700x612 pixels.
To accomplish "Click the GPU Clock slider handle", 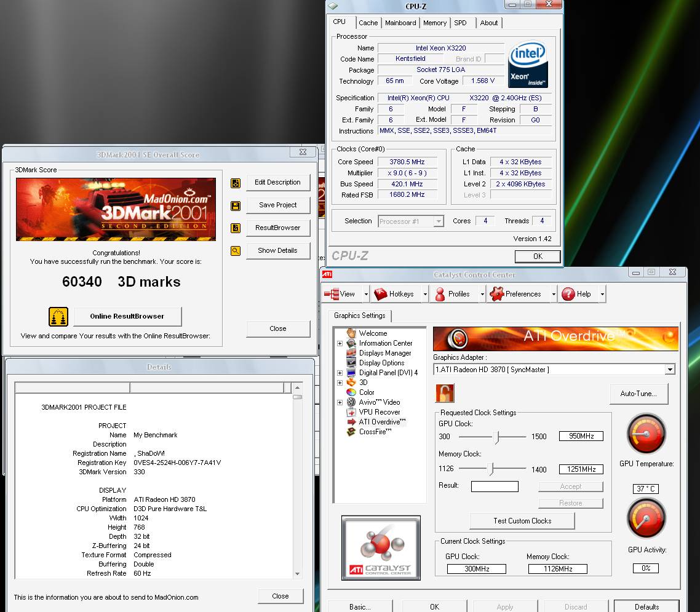I will (496, 437).
